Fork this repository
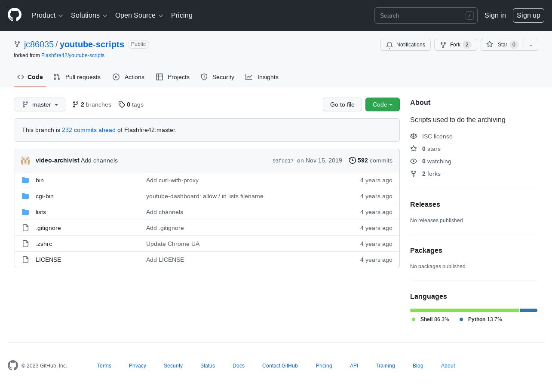 coord(456,45)
